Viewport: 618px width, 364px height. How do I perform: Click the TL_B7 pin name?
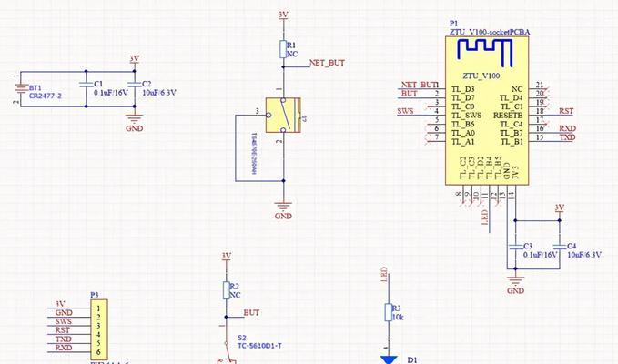coord(512,133)
